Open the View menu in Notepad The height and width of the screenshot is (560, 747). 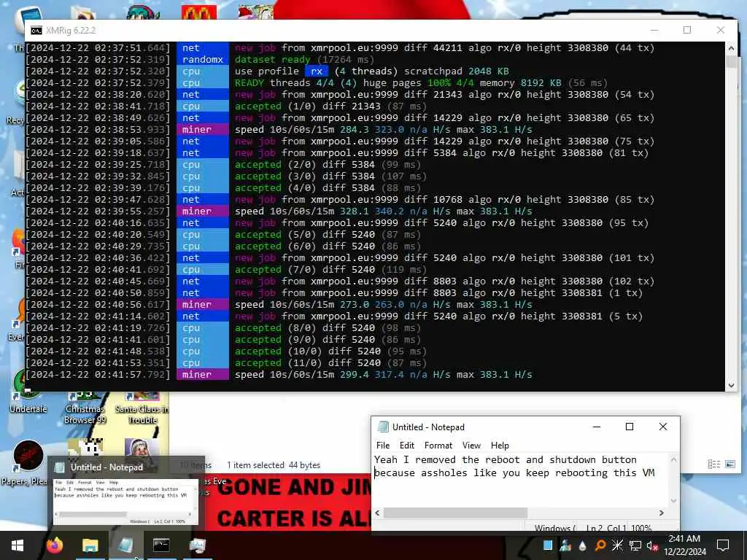(471, 446)
